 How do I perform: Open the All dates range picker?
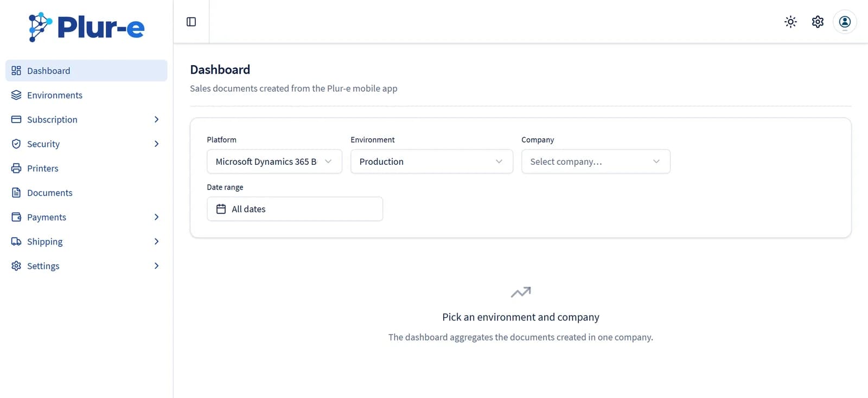point(295,209)
